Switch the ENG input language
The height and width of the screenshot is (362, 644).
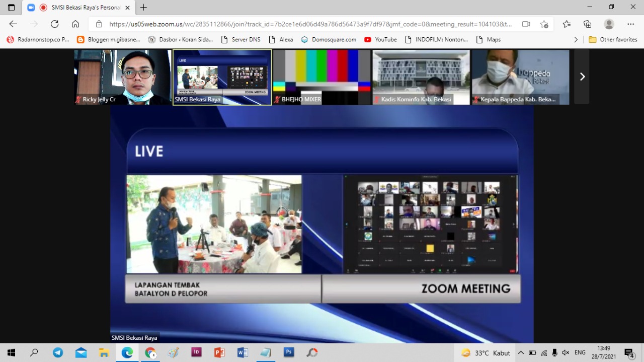point(580,353)
